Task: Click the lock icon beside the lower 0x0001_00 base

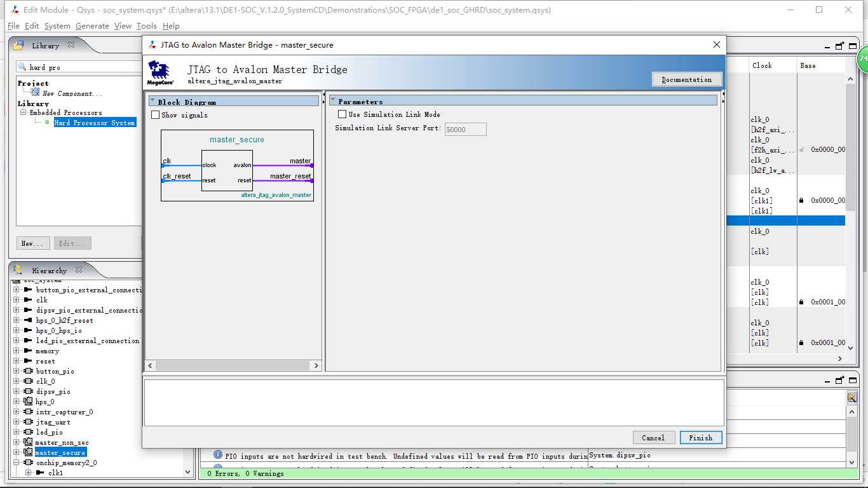Action: [x=801, y=343]
